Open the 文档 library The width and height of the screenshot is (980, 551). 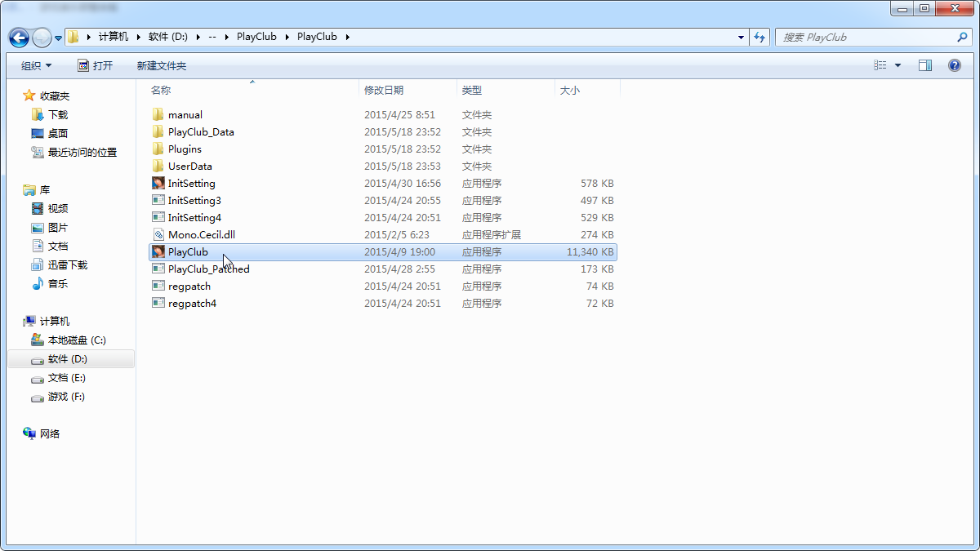(x=58, y=247)
